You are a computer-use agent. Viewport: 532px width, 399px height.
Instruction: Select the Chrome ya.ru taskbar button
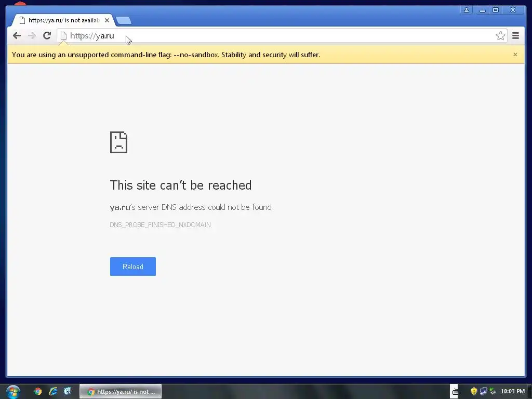[121, 392]
